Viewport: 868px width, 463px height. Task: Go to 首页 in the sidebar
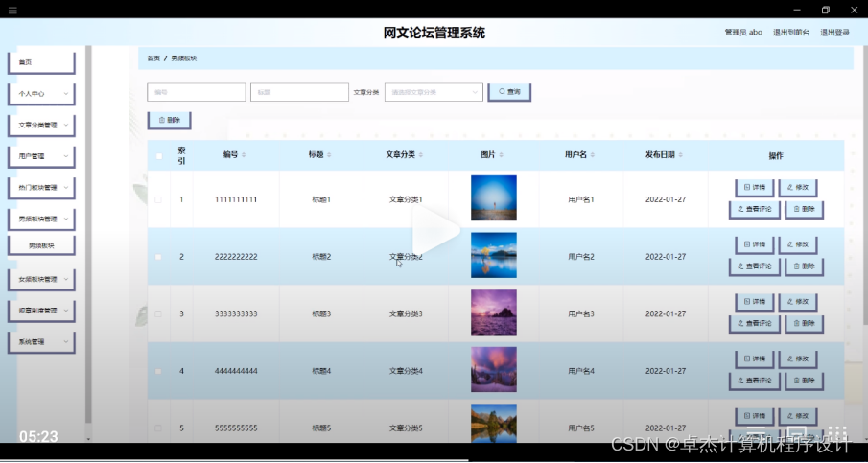[x=41, y=62]
